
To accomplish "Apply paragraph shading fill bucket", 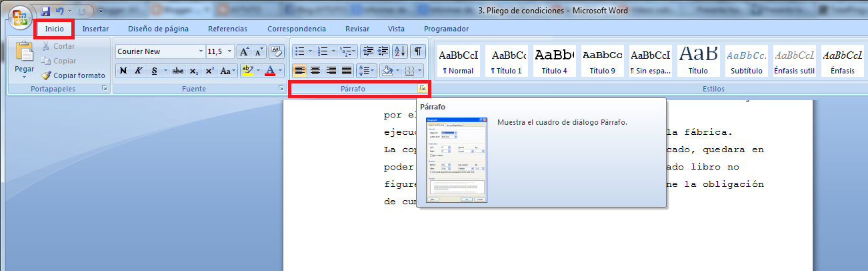I will coord(387,70).
